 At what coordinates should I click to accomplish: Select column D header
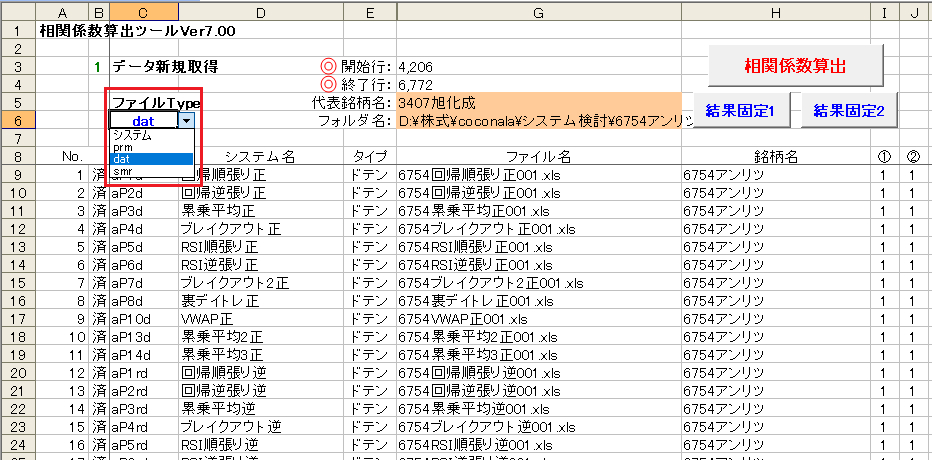pyautogui.click(x=260, y=13)
